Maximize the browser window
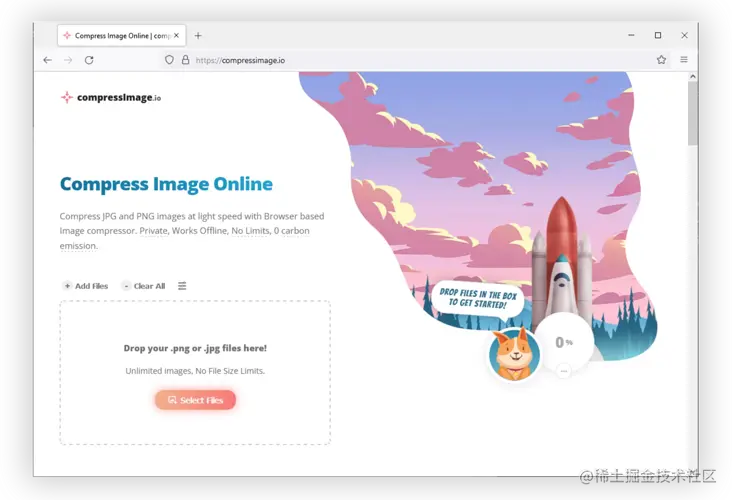This screenshot has height=500, width=732. point(658,35)
